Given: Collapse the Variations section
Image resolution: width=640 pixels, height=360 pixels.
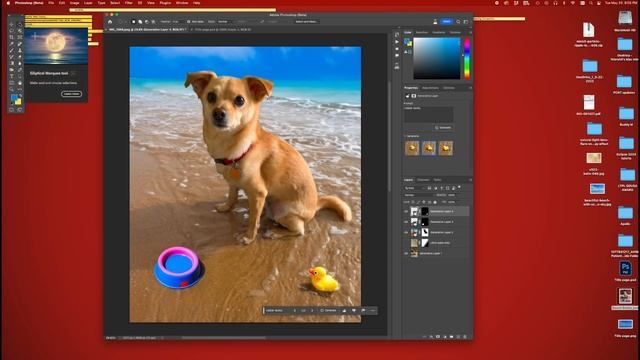Looking at the screenshot, I should [x=405, y=136].
